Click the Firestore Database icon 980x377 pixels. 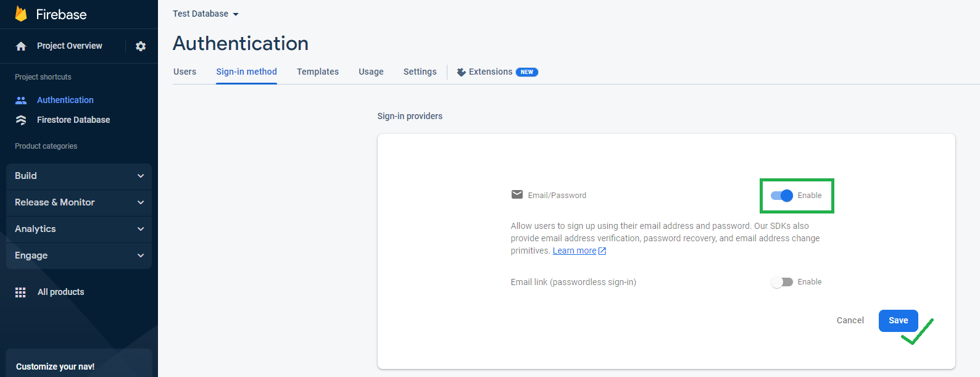click(x=21, y=120)
